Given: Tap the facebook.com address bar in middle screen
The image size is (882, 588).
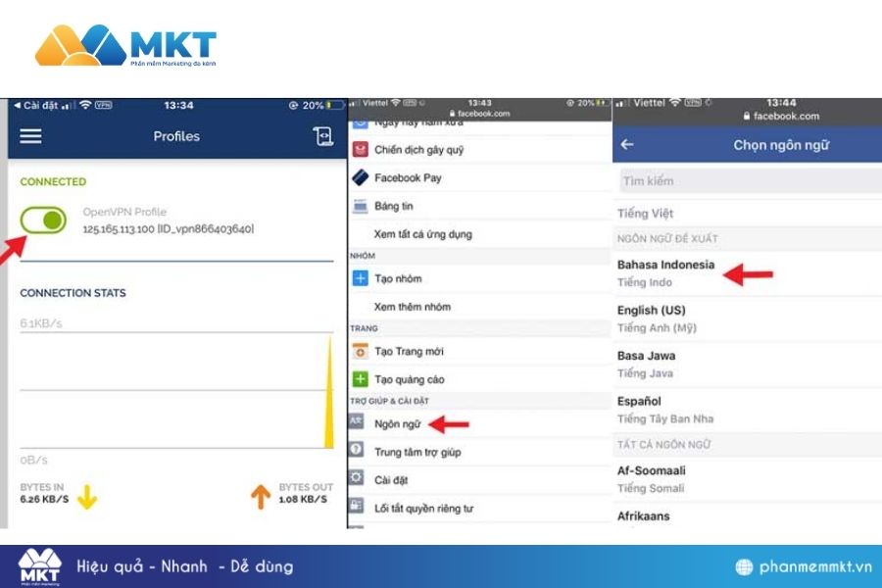Looking at the screenshot, I should [479, 114].
